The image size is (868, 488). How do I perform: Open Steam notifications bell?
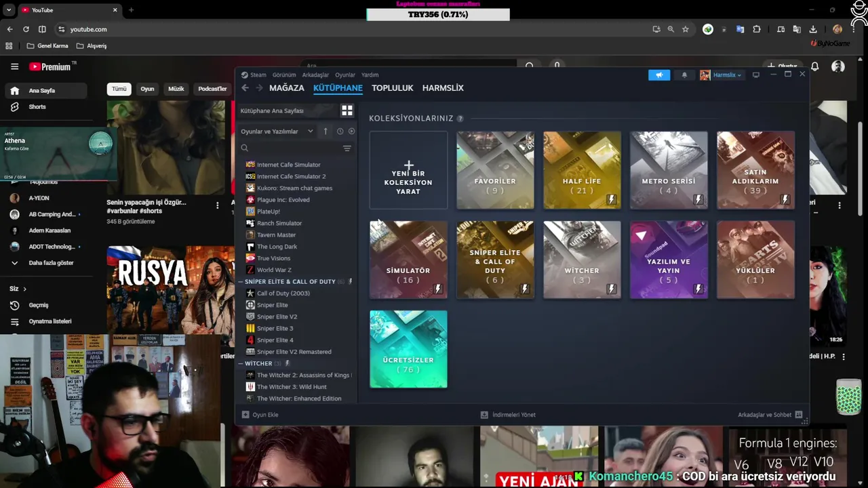click(684, 75)
